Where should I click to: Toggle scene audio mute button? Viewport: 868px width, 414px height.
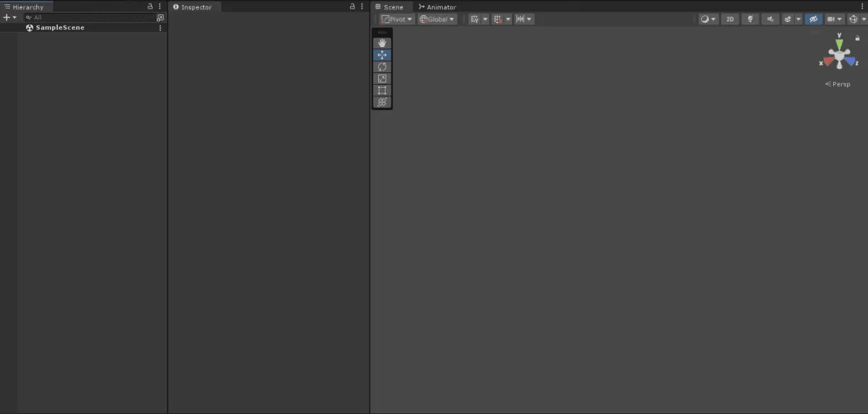(x=771, y=20)
